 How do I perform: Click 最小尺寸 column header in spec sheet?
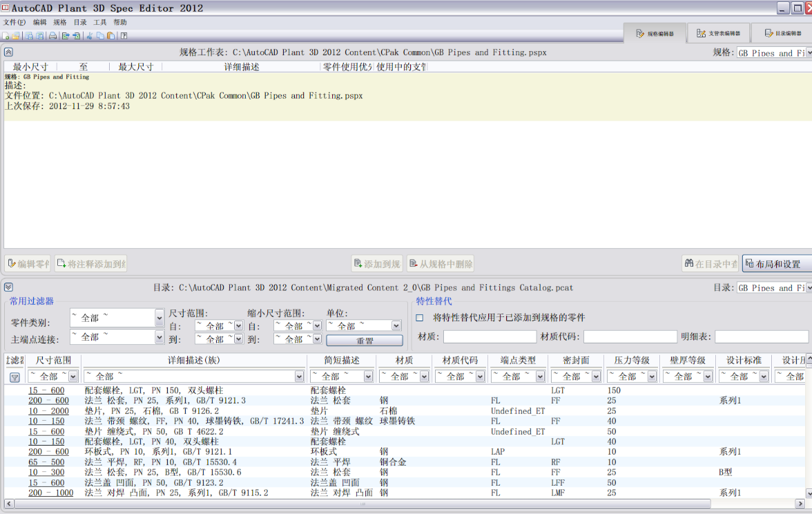pyautogui.click(x=30, y=67)
